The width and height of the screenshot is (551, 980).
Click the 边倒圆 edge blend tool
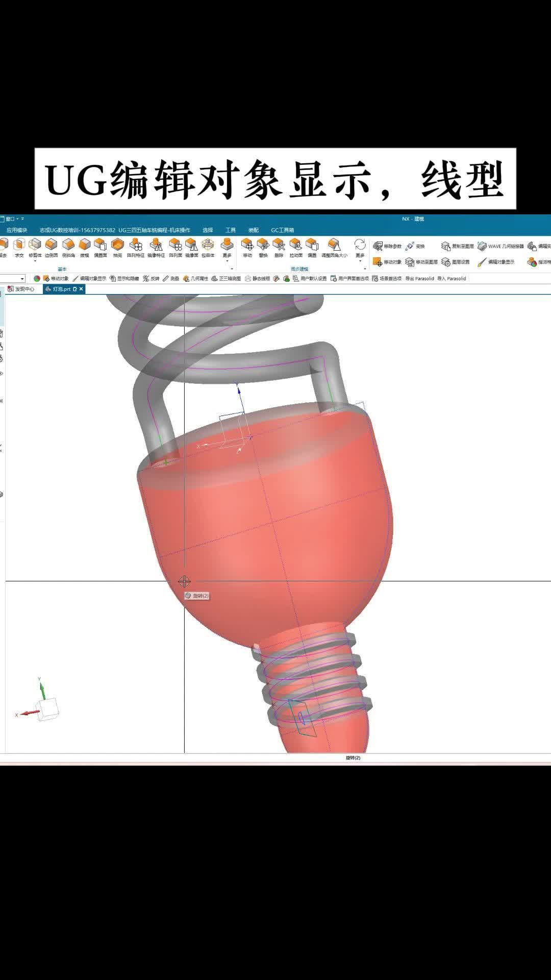pos(51,248)
